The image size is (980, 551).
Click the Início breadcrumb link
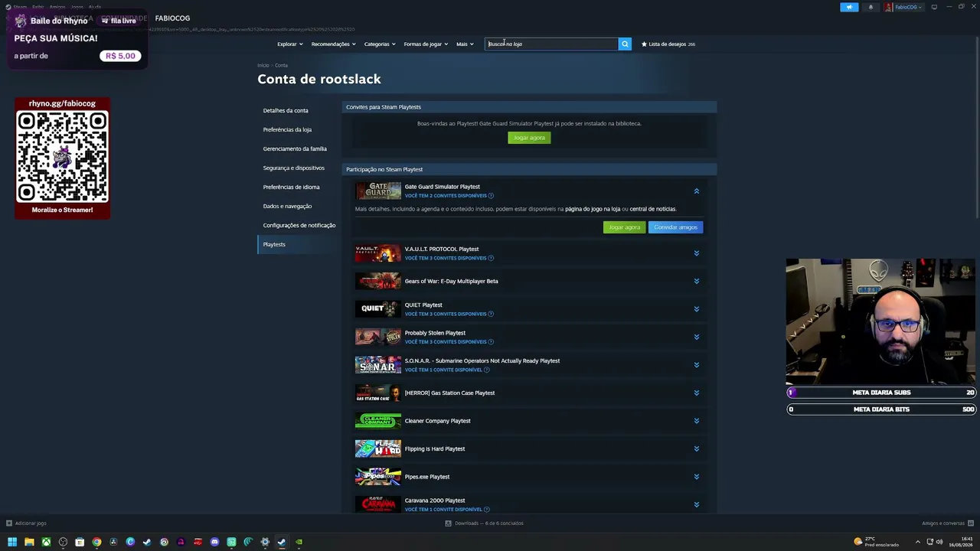[x=263, y=66]
